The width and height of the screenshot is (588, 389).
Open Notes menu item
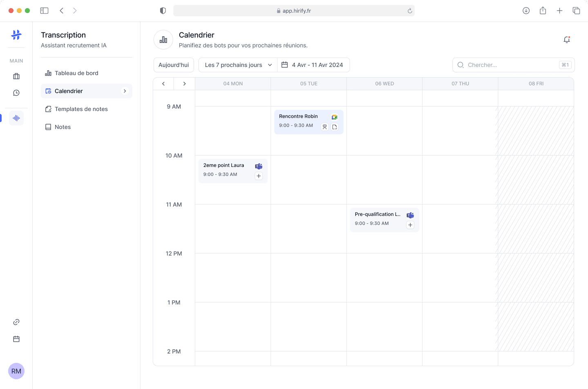coord(87,127)
